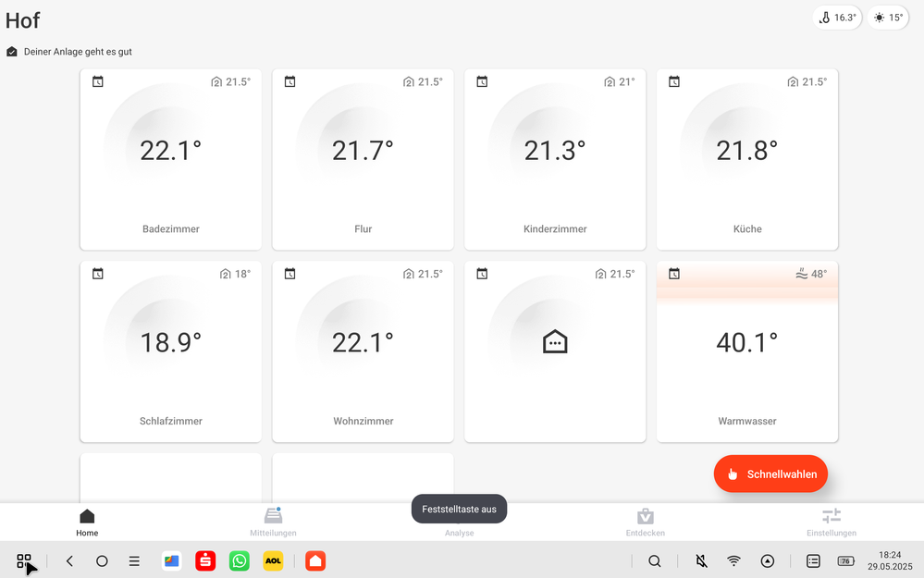Click the weather 15° sun chip
Screen dimensions: 924x578
(888, 18)
